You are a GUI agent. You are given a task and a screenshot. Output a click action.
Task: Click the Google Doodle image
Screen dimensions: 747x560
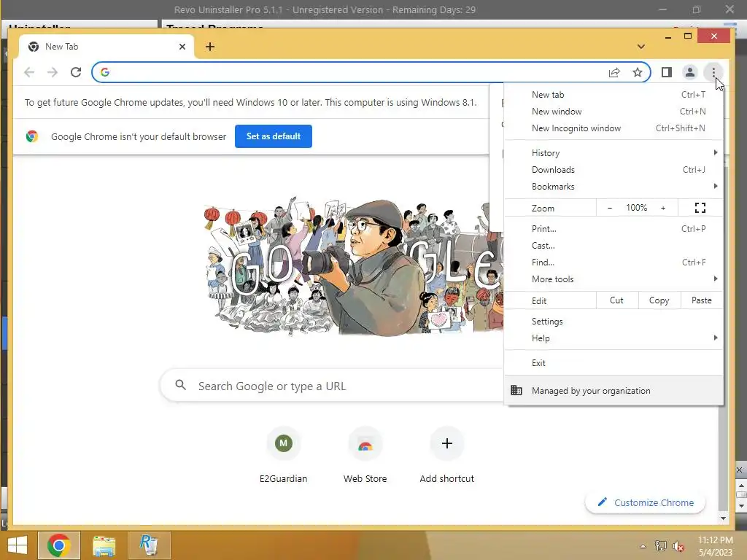[354, 267]
